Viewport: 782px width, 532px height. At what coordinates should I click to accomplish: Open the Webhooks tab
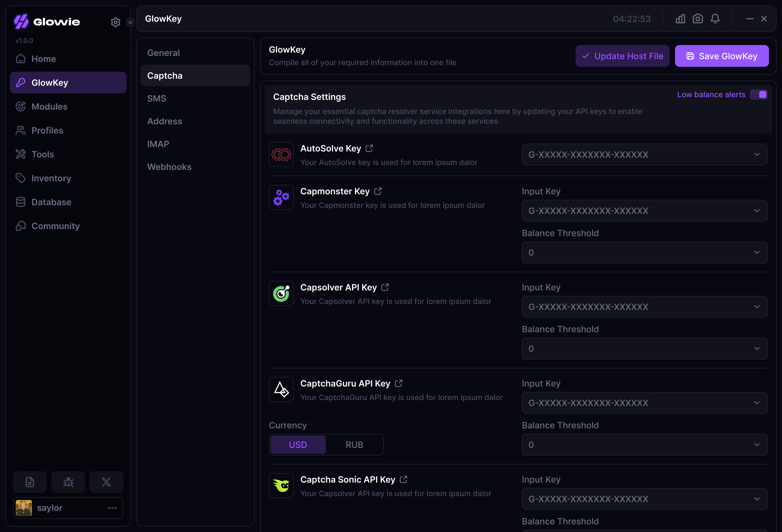169,167
